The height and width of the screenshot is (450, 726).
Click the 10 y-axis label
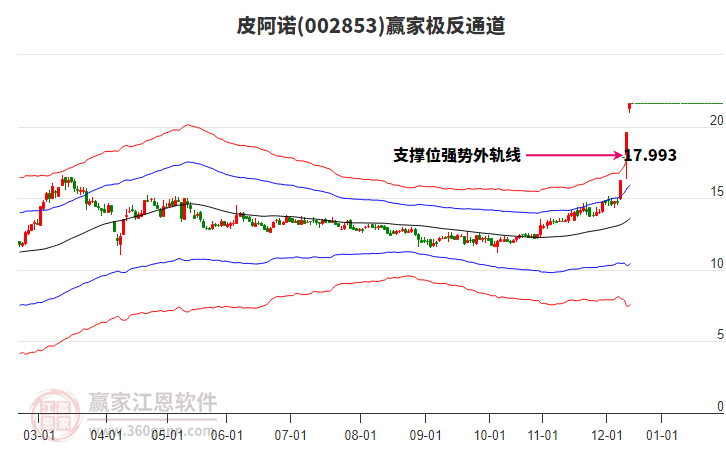pyautogui.click(x=716, y=263)
